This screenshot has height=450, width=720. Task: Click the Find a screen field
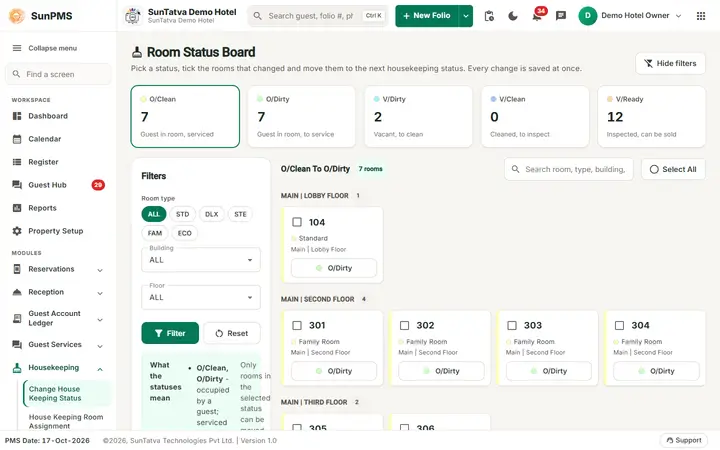click(x=58, y=74)
